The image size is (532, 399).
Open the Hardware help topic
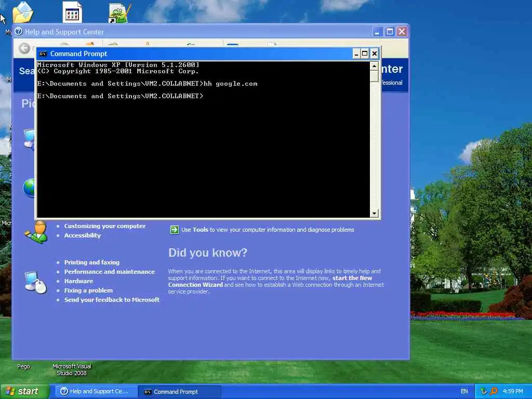pos(79,281)
